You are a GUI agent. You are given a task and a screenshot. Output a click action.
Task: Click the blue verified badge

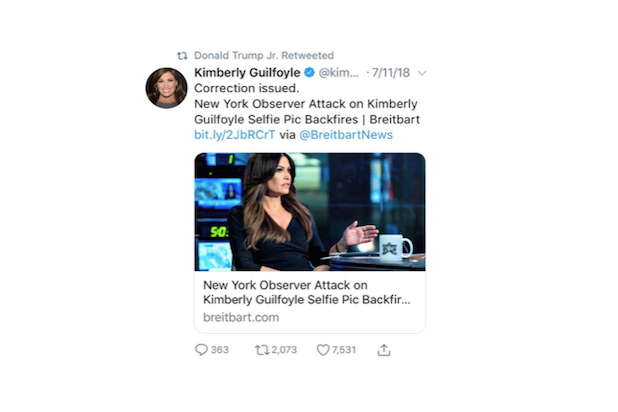point(309,73)
